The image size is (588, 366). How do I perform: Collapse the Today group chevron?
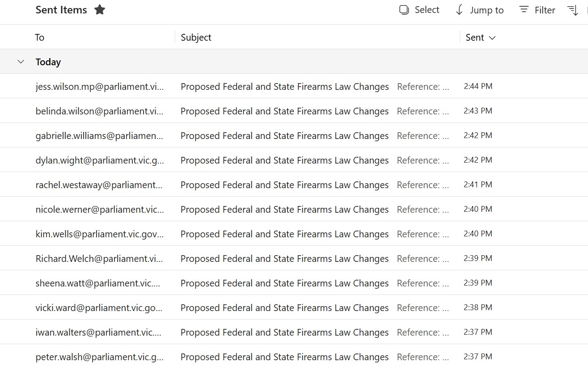(x=21, y=62)
